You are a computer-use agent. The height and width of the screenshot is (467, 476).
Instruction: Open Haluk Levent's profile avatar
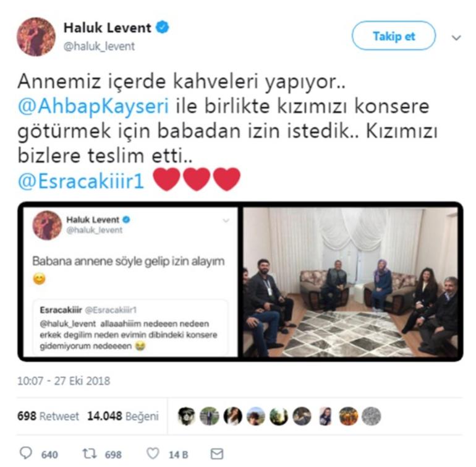(x=36, y=36)
